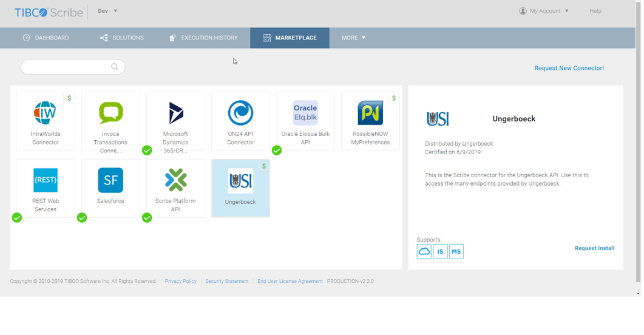Click the MS support badge
The image size is (644, 335).
(456, 251)
